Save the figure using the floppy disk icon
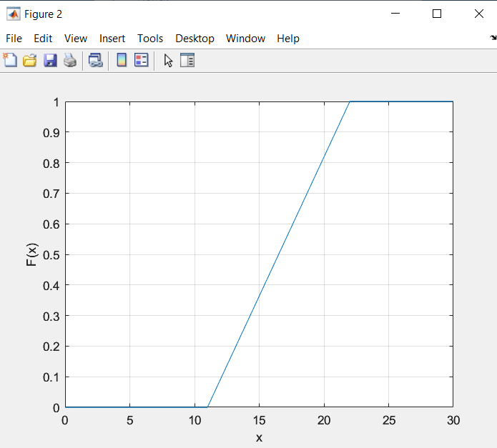Screen dimensions: 497x448 click(x=50, y=60)
